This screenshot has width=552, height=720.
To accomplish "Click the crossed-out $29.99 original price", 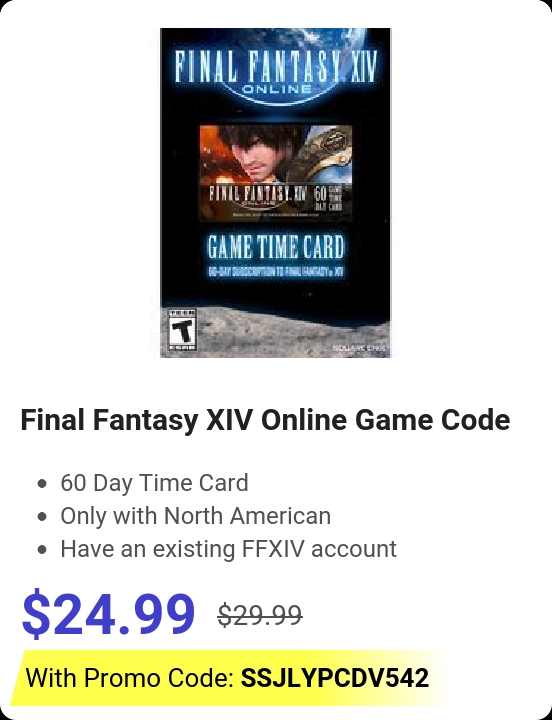I will (x=260, y=615).
